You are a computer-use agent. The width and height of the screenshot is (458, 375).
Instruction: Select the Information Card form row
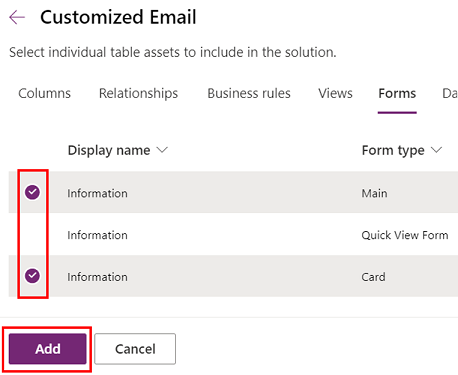pos(233,276)
